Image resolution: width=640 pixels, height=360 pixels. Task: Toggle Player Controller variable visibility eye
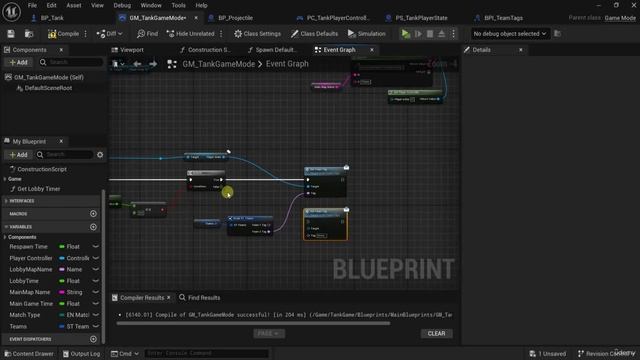[96, 258]
